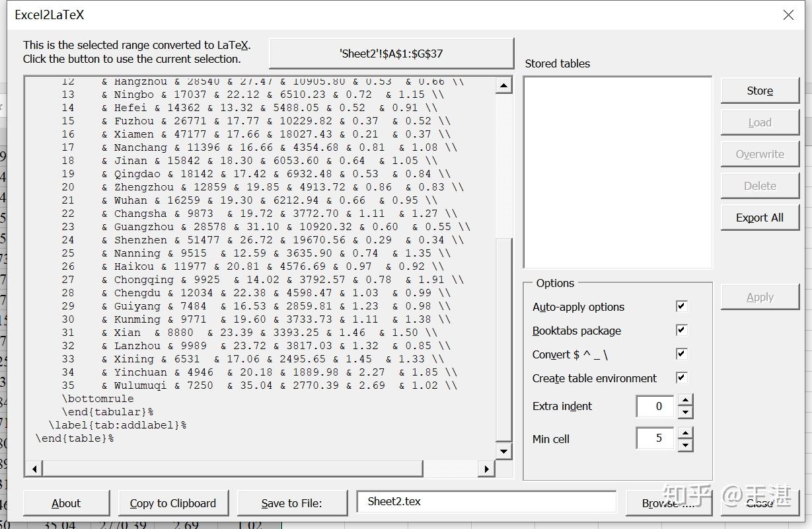This screenshot has width=812, height=529.
Task: Click the horizontal scrollbar left arrow
Action: click(34, 469)
